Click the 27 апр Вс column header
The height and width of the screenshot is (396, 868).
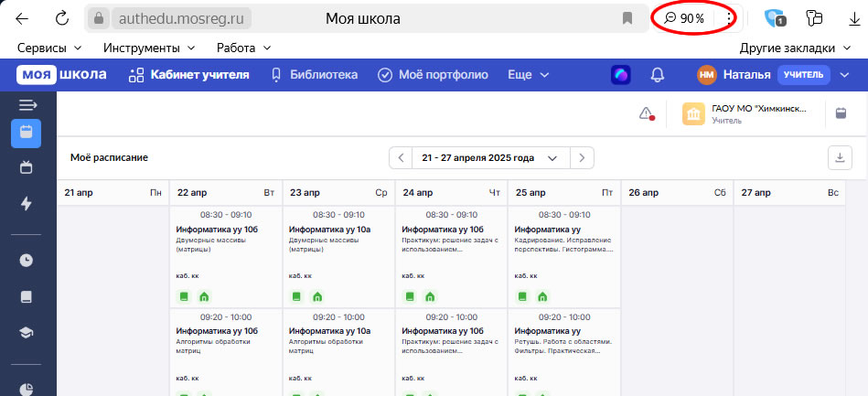790,193
